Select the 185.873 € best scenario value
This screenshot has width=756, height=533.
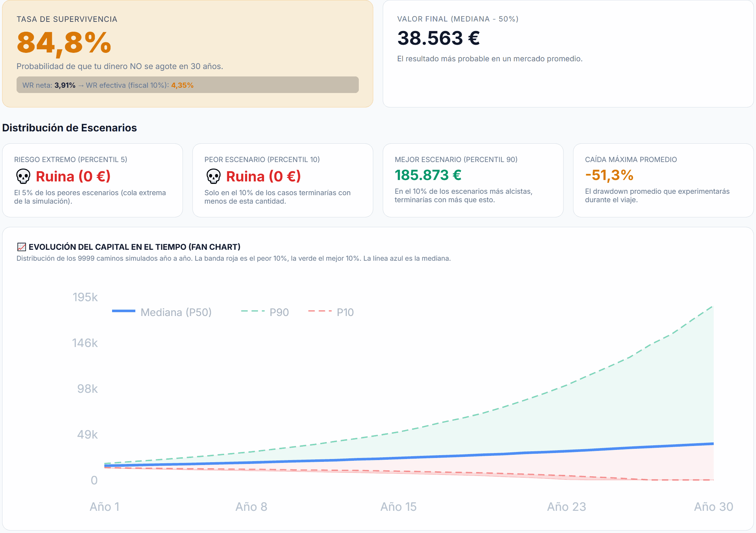(428, 175)
